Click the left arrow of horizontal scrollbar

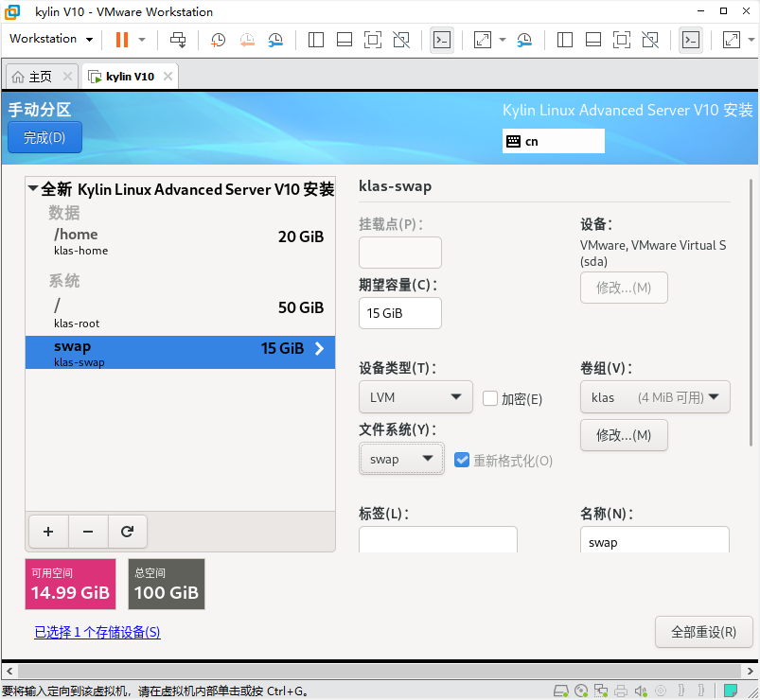pos(9,671)
